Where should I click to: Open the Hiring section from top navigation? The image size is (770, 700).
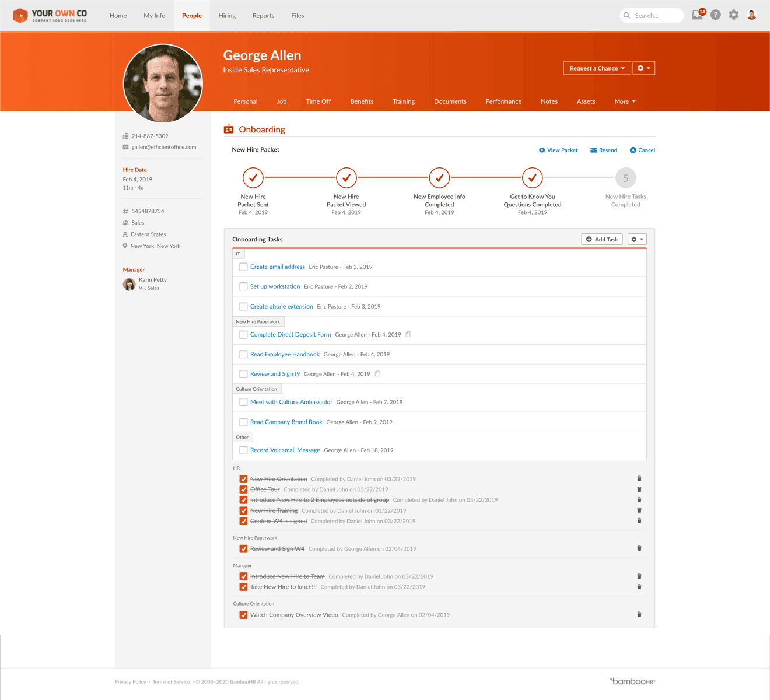point(227,16)
